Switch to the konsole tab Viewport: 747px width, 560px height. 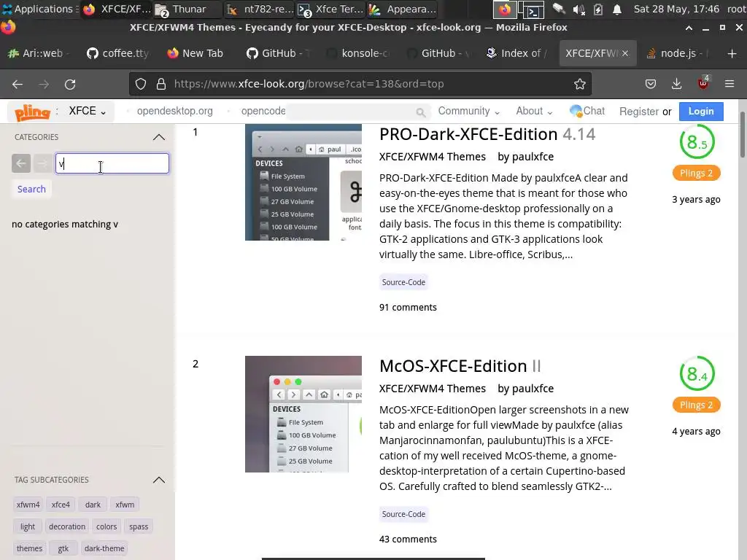pos(357,53)
